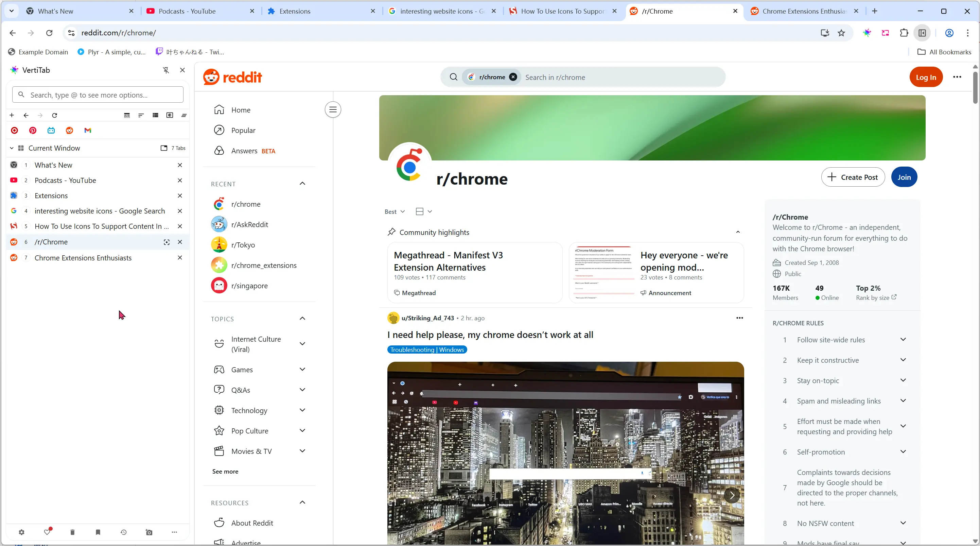The width and height of the screenshot is (980, 546).
Task: Locate the /r/Chrome tab via focus icon
Action: click(x=166, y=242)
